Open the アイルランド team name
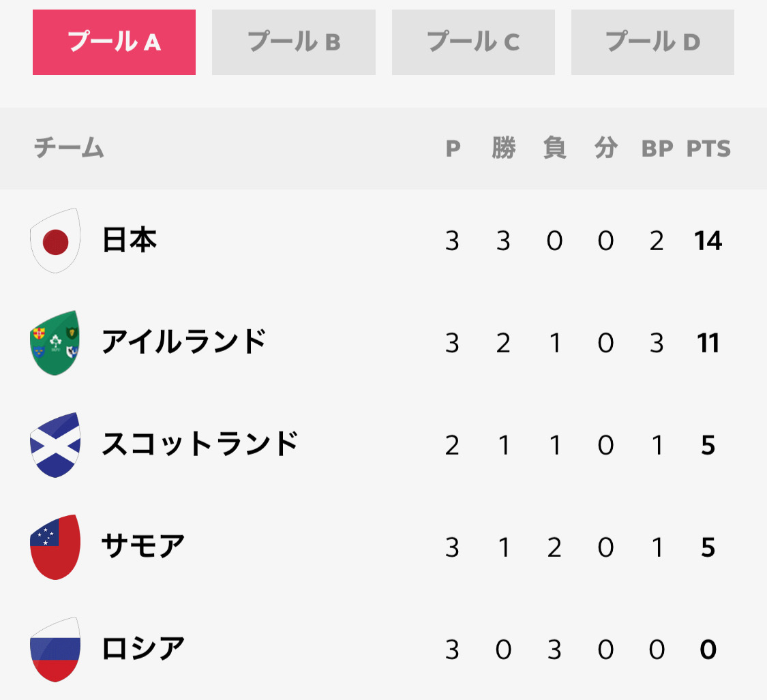767x700 pixels. pyautogui.click(x=184, y=342)
